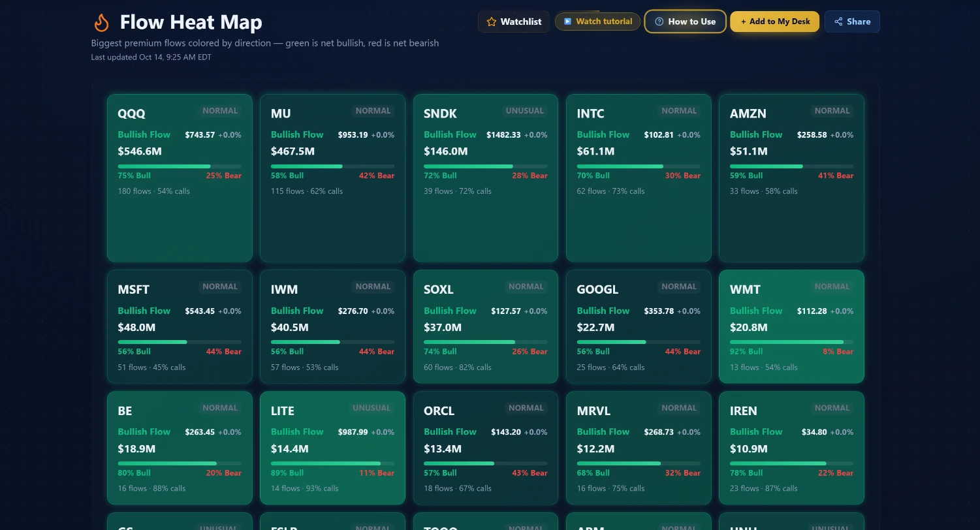Open the Watchlist

coord(514,22)
